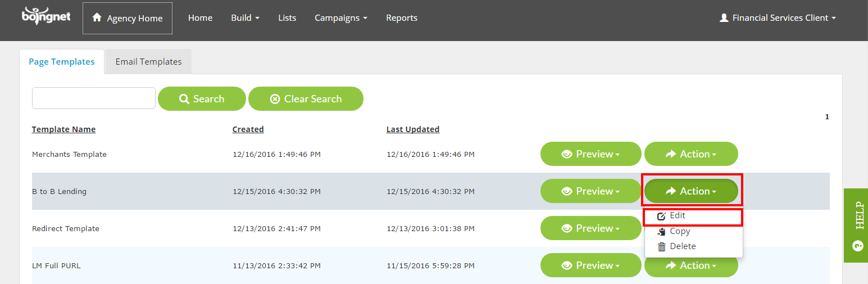This screenshot has height=284, width=868.
Task: Click the Agency Home house icon
Action: pos(97,18)
